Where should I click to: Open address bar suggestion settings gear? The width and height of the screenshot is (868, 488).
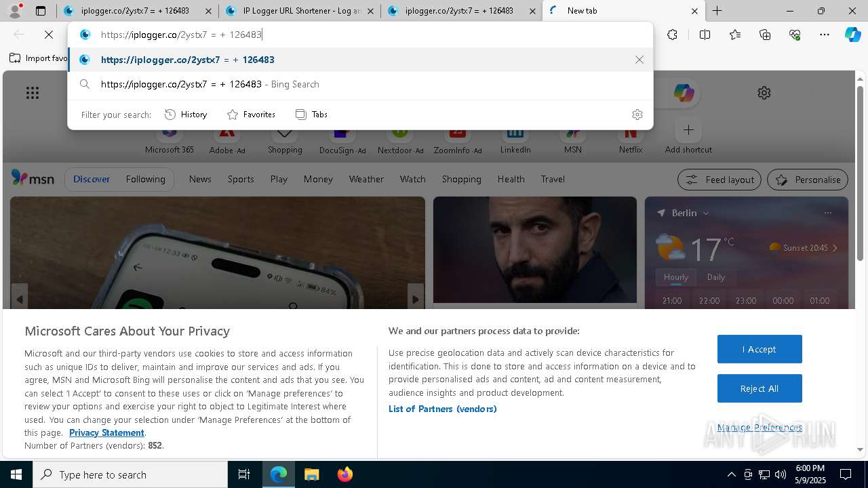(x=637, y=115)
